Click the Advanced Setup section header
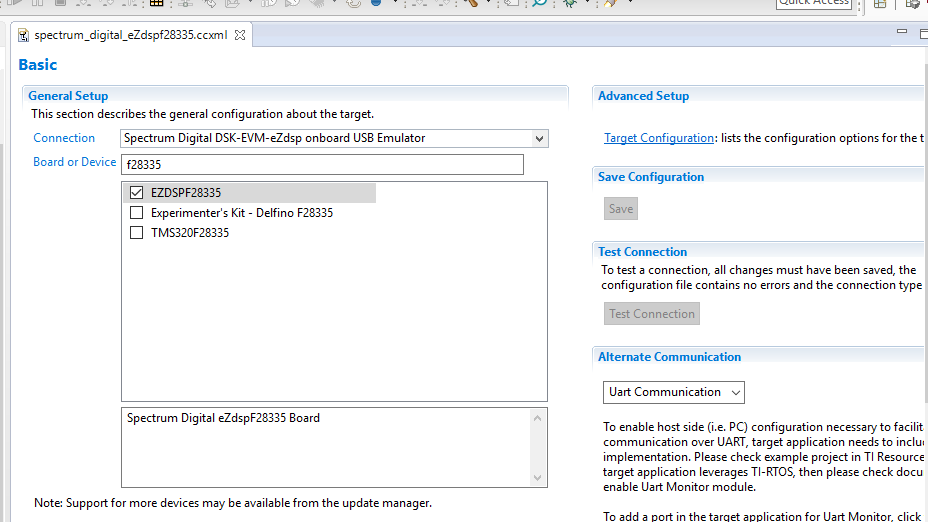Viewport: 928px width, 522px height. point(643,96)
